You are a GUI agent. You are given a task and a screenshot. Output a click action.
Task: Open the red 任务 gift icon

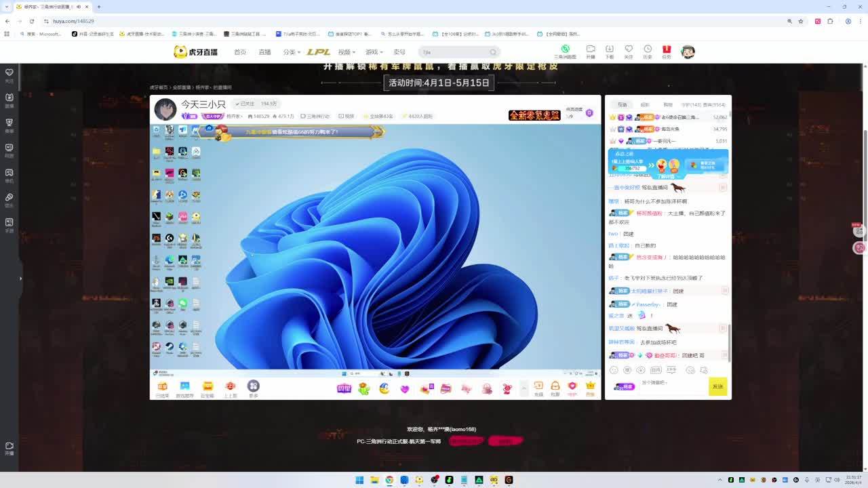[667, 50]
